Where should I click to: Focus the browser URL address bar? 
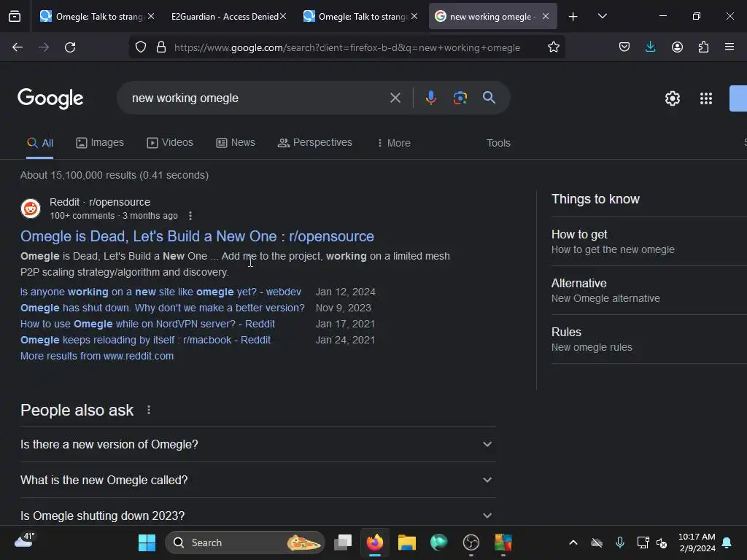pos(347,47)
